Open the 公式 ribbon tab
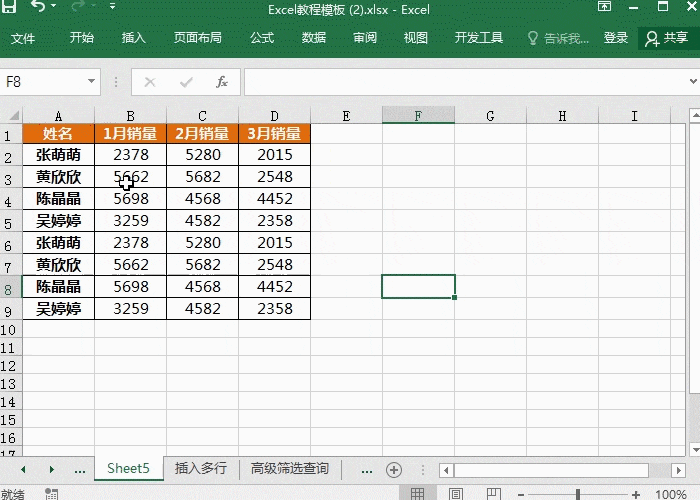The width and height of the screenshot is (700, 500). point(262,38)
